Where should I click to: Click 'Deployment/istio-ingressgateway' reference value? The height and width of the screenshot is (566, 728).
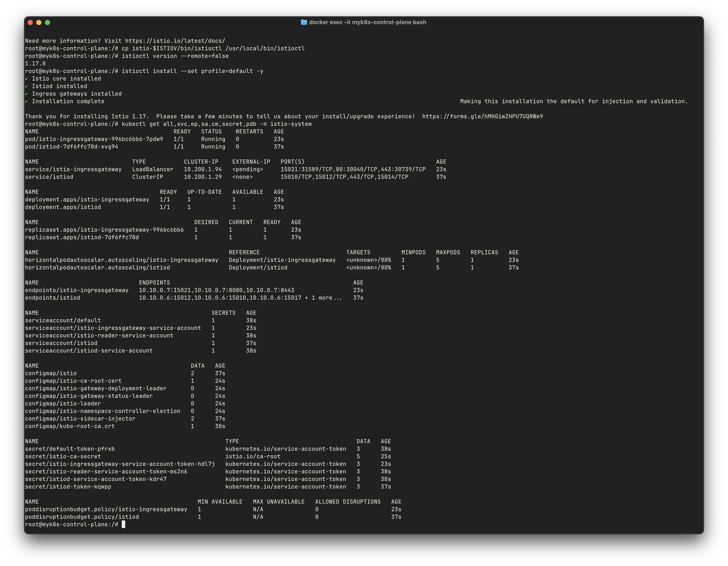pos(282,260)
